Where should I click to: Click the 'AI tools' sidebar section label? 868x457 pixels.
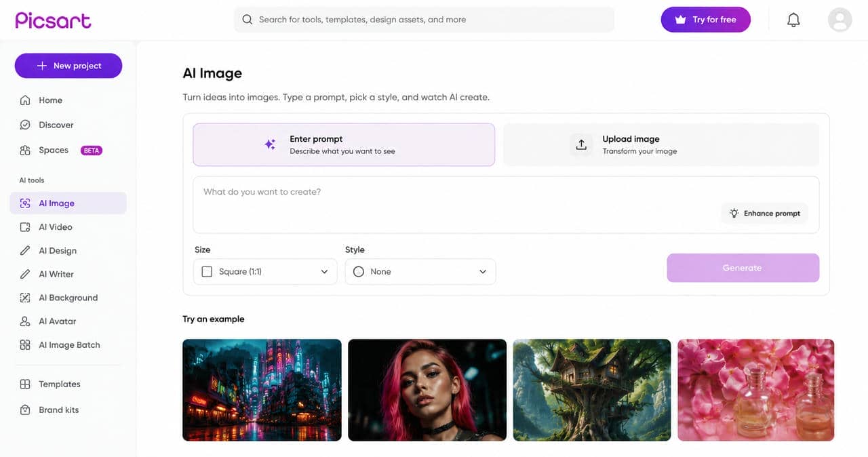point(32,180)
